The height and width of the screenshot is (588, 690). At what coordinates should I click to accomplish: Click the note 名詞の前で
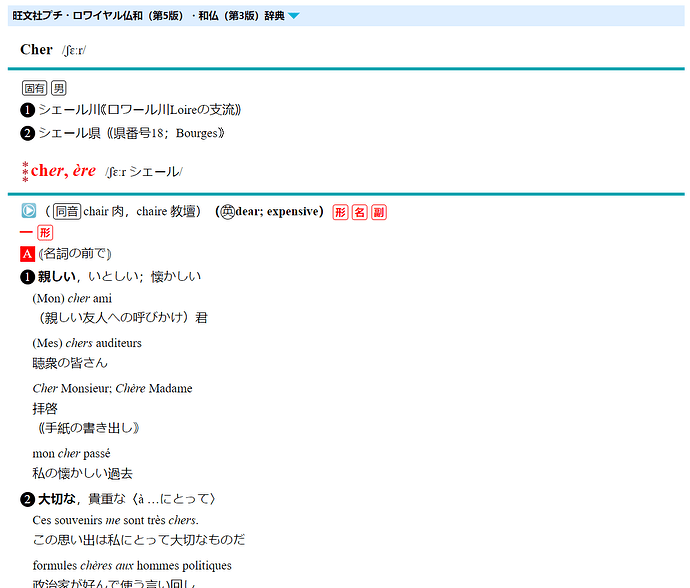[75, 254]
